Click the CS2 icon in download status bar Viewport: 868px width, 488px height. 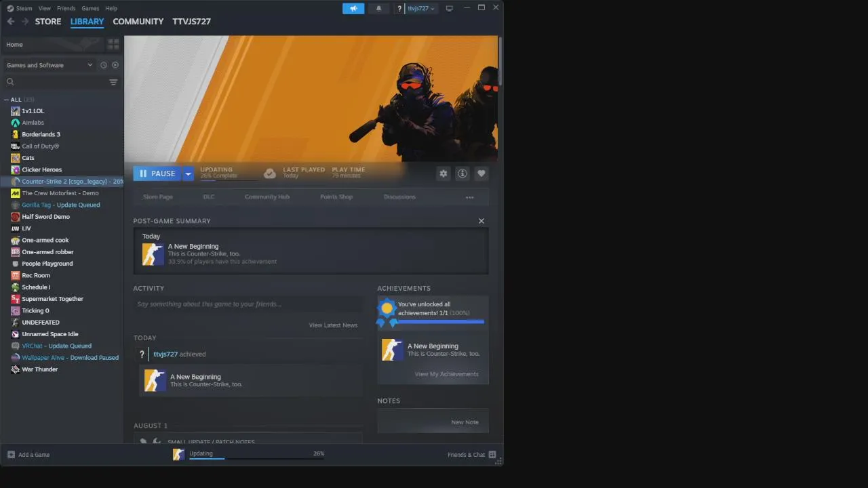pyautogui.click(x=178, y=454)
